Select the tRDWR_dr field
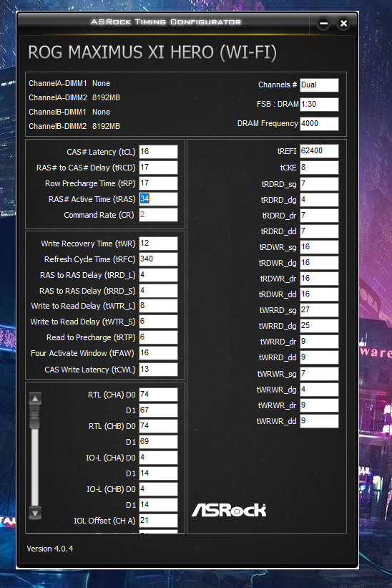 tap(319, 279)
